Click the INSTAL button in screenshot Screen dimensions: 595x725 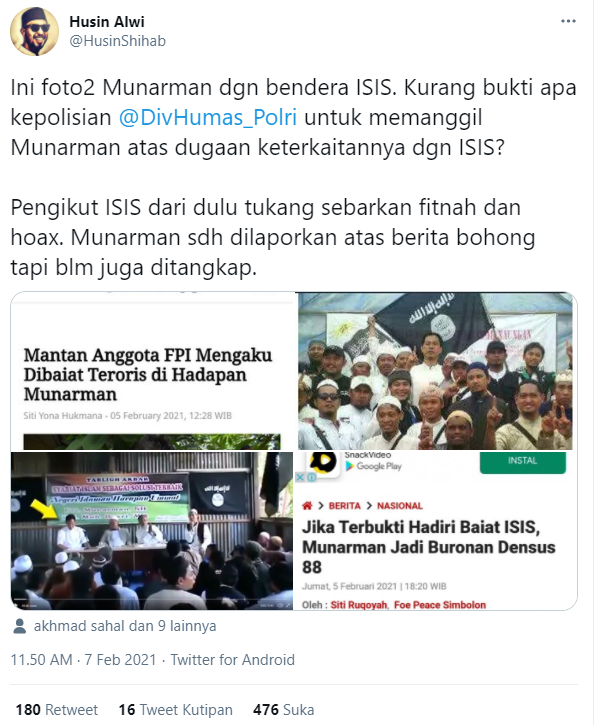click(522, 462)
